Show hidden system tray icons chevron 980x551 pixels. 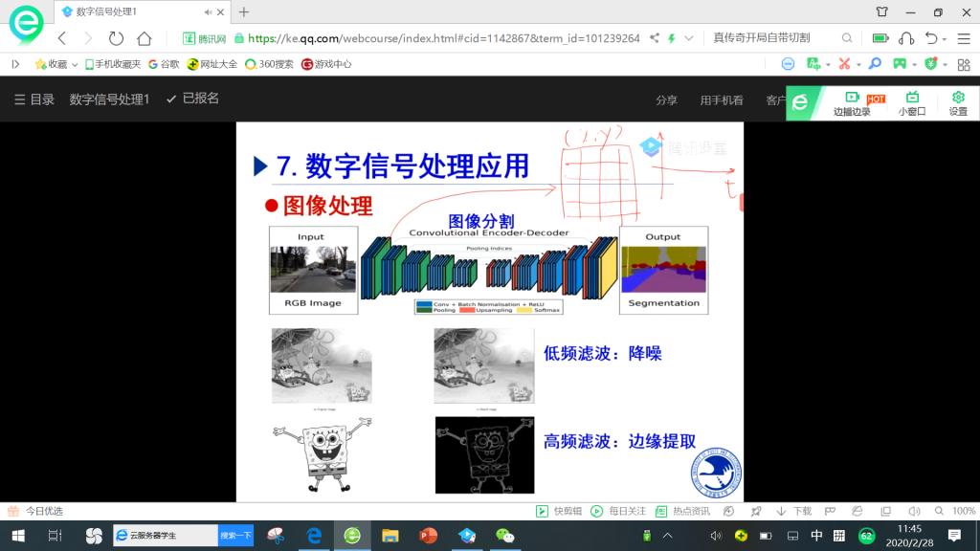(667, 536)
